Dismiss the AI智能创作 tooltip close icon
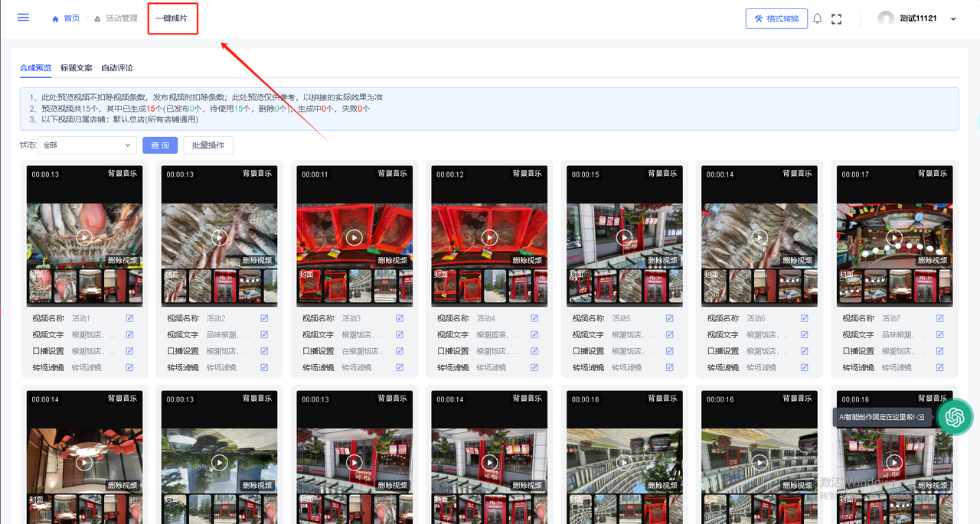 pyautogui.click(x=920, y=418)
